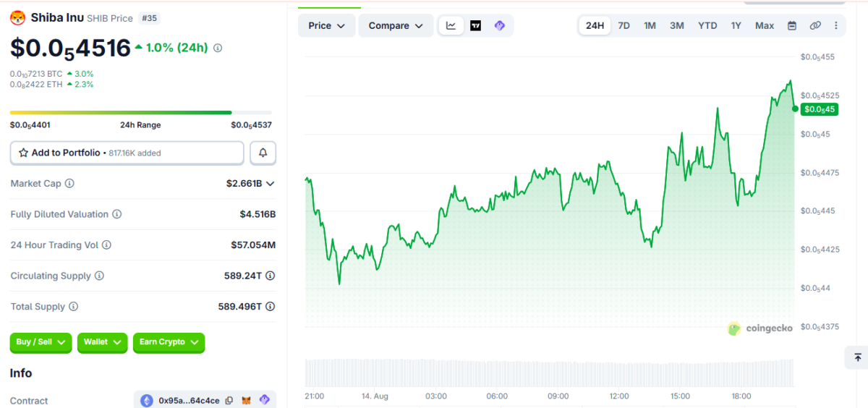Open the Compare dropdown
The image size is (868, 408).
[396, 25]
